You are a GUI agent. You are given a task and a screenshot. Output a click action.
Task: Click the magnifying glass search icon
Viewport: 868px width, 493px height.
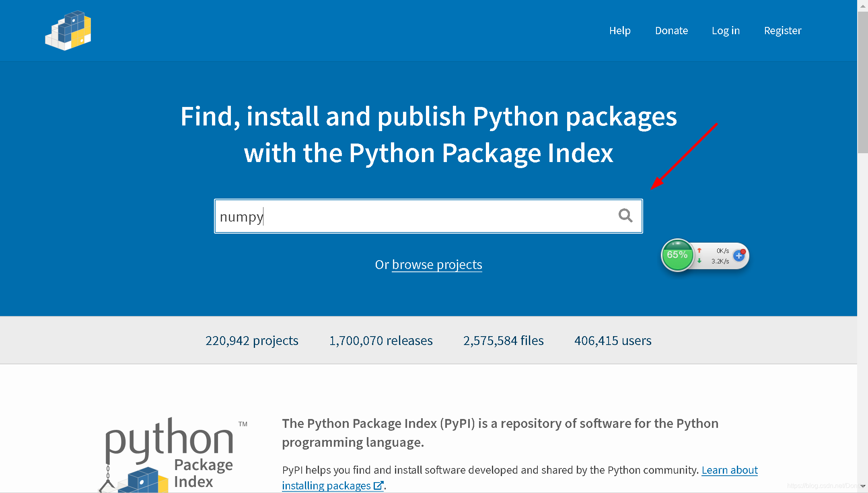click(x=625, y=216)
